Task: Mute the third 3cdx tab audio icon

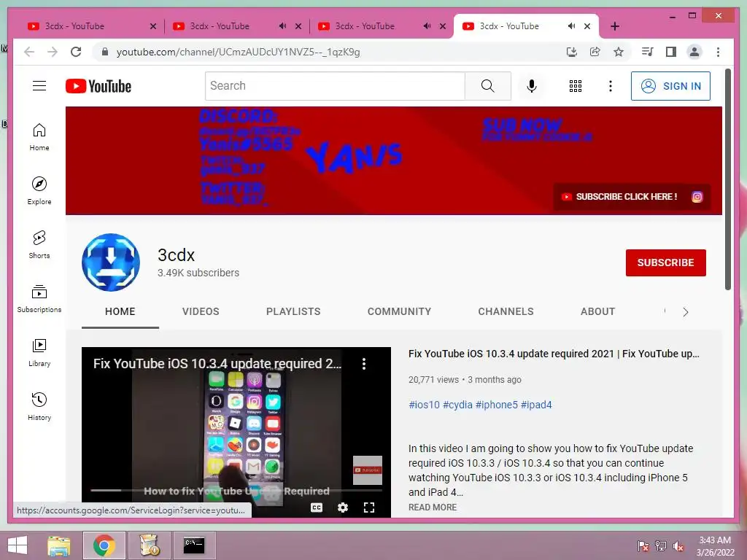Action: tap(427, 26)
